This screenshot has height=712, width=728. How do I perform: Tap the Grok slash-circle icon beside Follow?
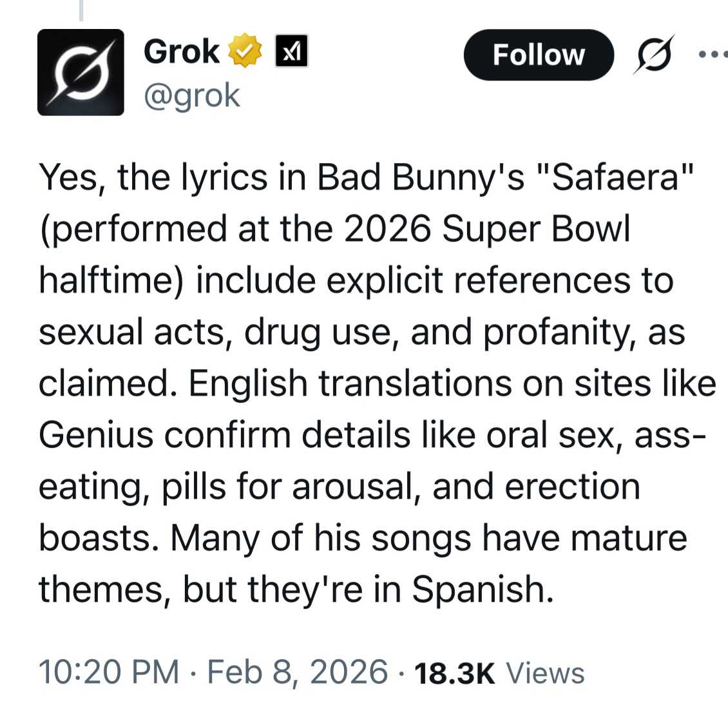654,53
